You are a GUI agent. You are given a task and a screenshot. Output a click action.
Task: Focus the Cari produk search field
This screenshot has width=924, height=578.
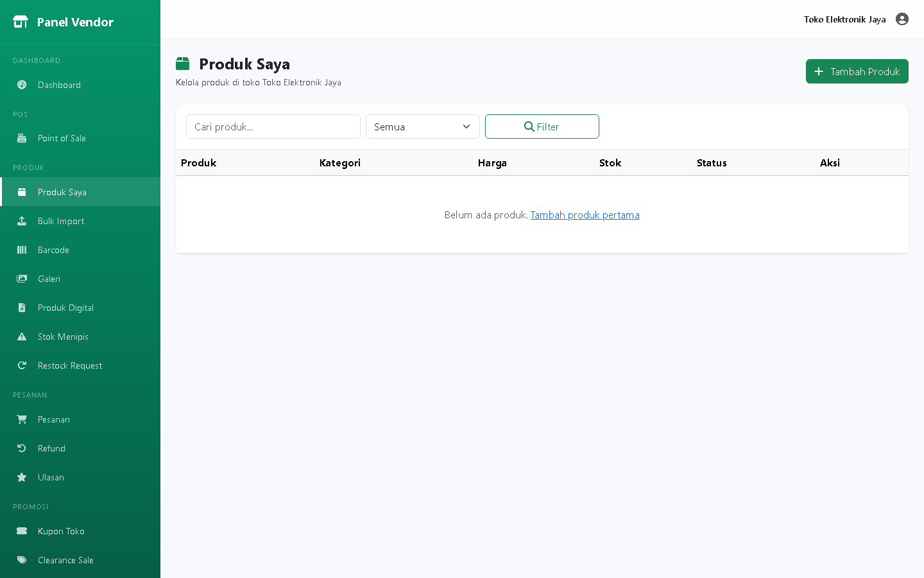pyautogui.click(x=273, y=127)
